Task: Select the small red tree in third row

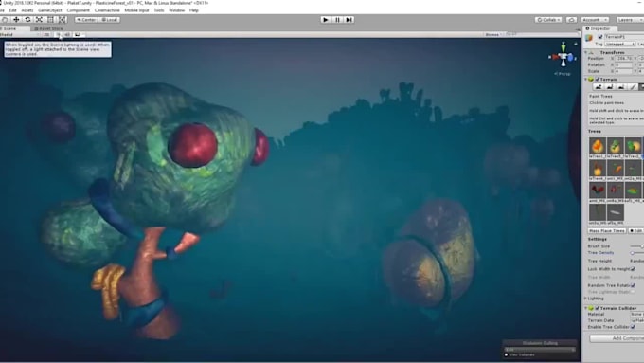Action: tap(615, 191)
